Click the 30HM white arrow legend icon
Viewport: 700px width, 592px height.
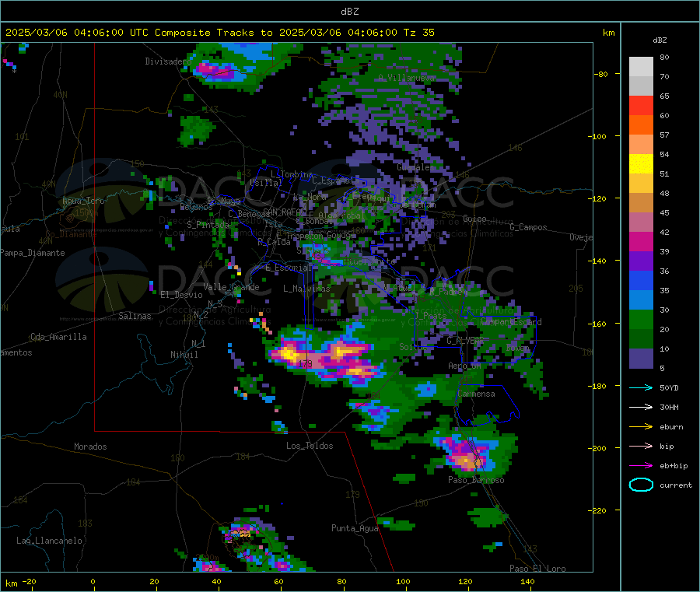641,407
